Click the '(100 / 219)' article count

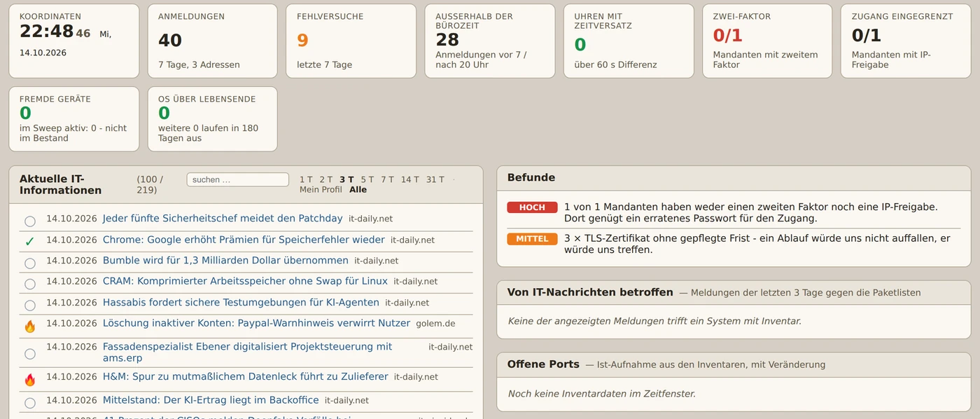coord(150,185)
